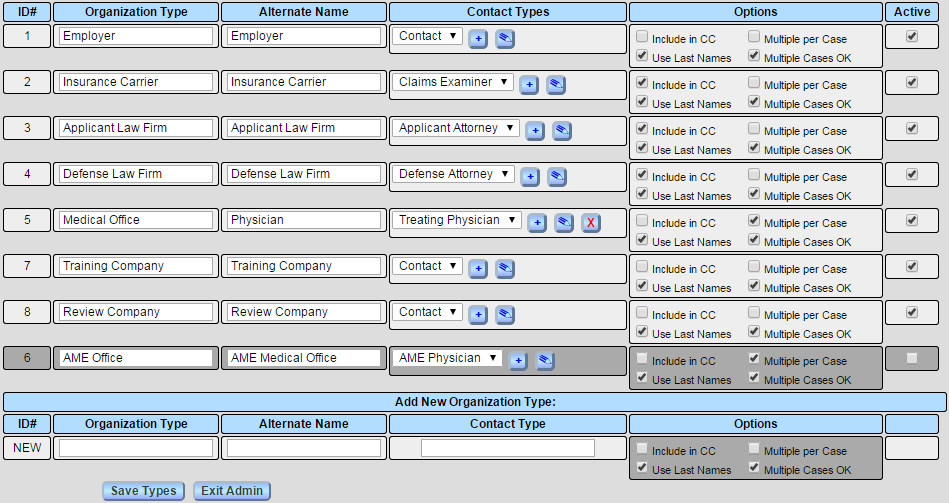Click the Save Types button

(x=144, y=491)
